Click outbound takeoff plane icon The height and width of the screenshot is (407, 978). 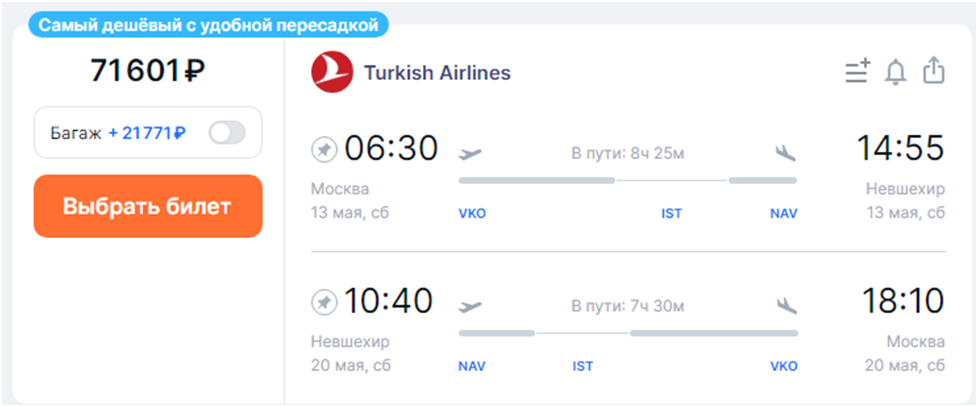pos(470,153)
